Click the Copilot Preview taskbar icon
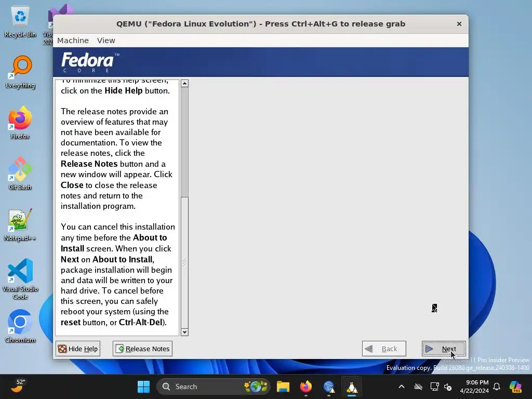This screenshot has height=399, width=532. [x=515, y=387]
